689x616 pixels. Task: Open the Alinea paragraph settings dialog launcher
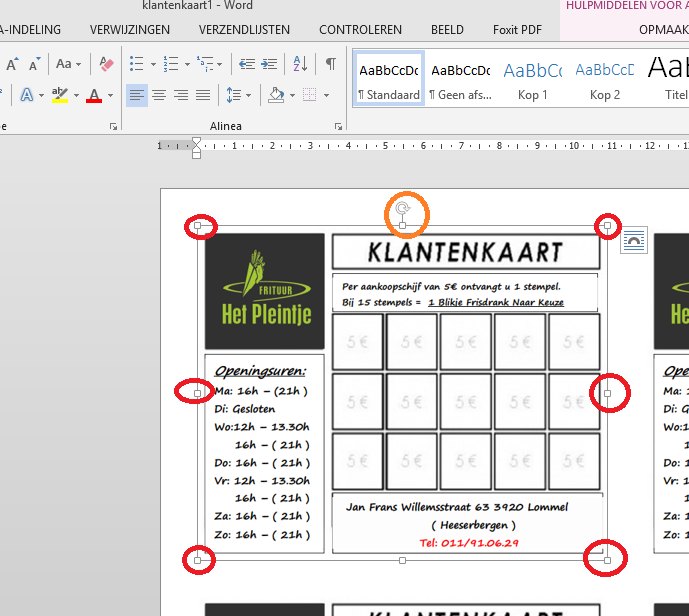coord(338,127)
